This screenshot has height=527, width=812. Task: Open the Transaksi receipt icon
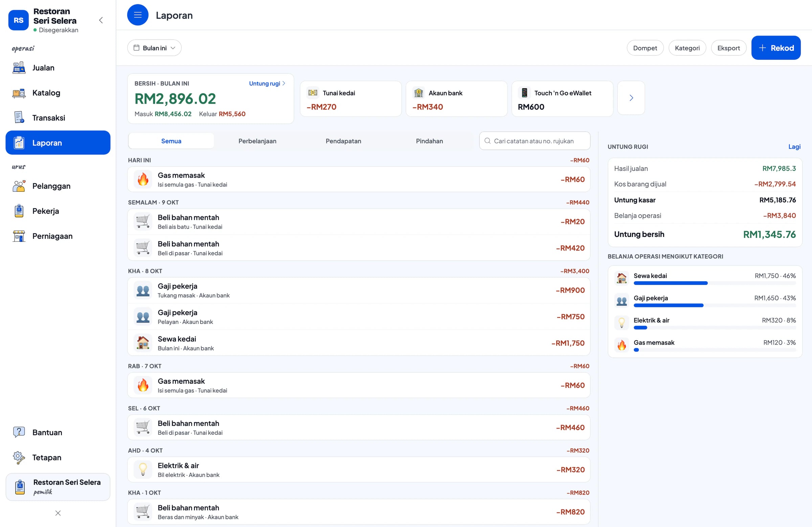tap(19, 118)
